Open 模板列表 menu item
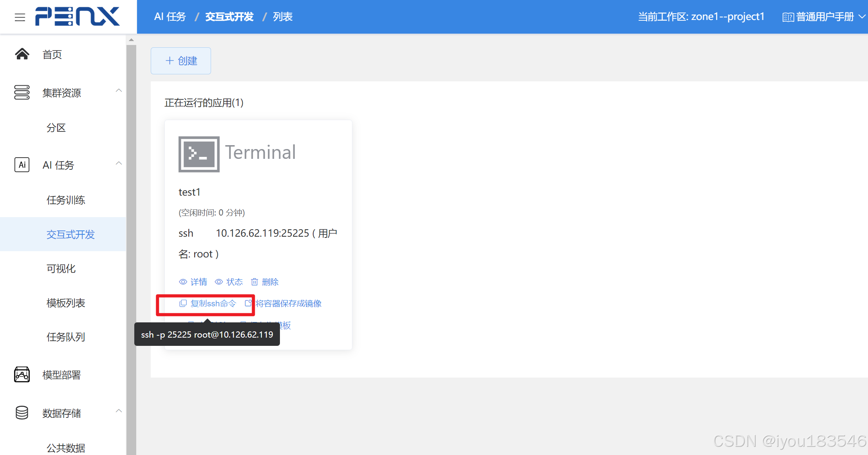 pos(66,303)
